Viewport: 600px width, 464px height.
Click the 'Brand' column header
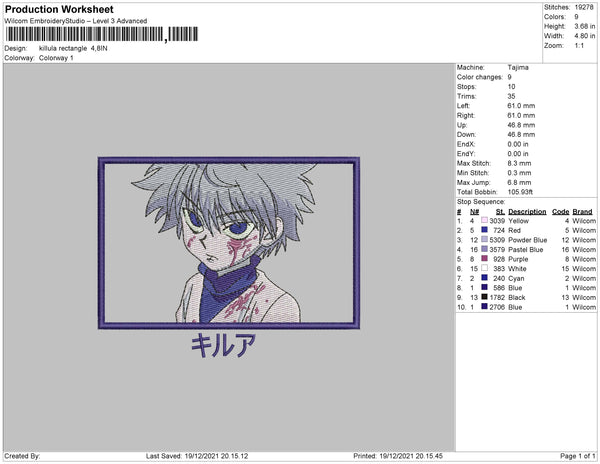pyautogui.click(x=582, y=212)
